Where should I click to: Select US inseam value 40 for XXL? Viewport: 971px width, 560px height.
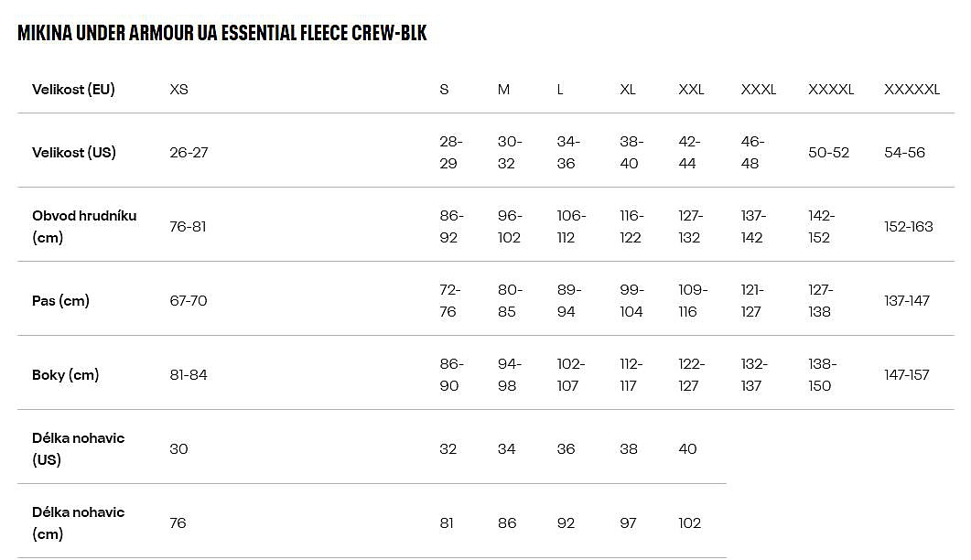click(x=687, y=449)
